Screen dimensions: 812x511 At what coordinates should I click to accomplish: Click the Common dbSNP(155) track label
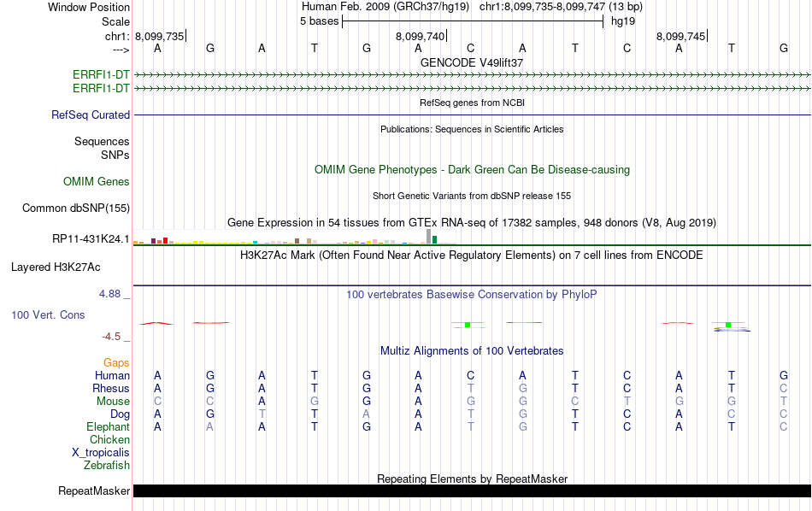(76, 209)
